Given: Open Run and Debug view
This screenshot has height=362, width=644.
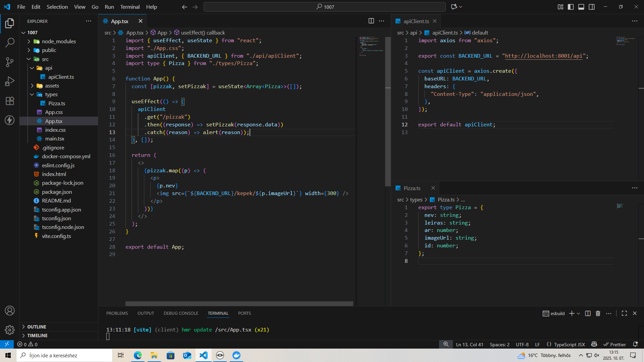Looking at the screenshot, I should click(10, 81).
